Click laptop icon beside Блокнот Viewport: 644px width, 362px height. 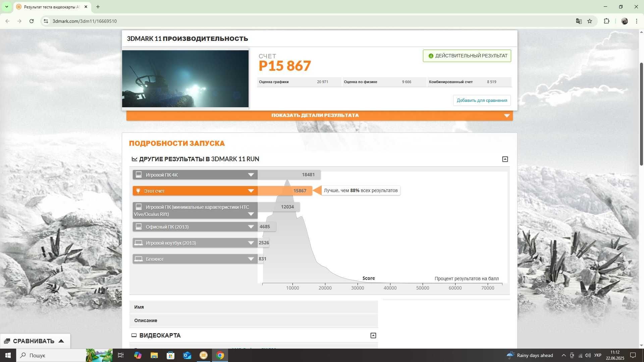pyautogui.click(x=139, y=259)
